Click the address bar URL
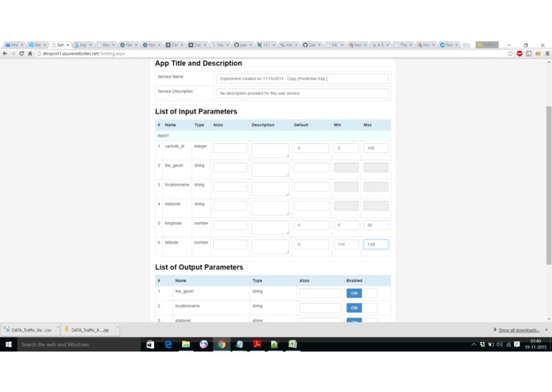The width and height of the screenshot is (552, 392). click(x=83, y=53)
